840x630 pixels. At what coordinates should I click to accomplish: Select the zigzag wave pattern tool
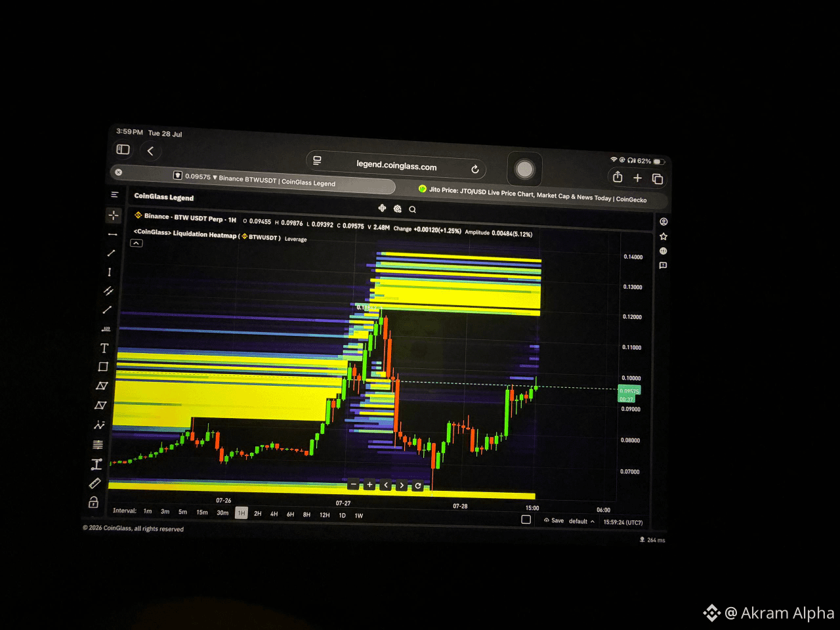pos(99,425)
